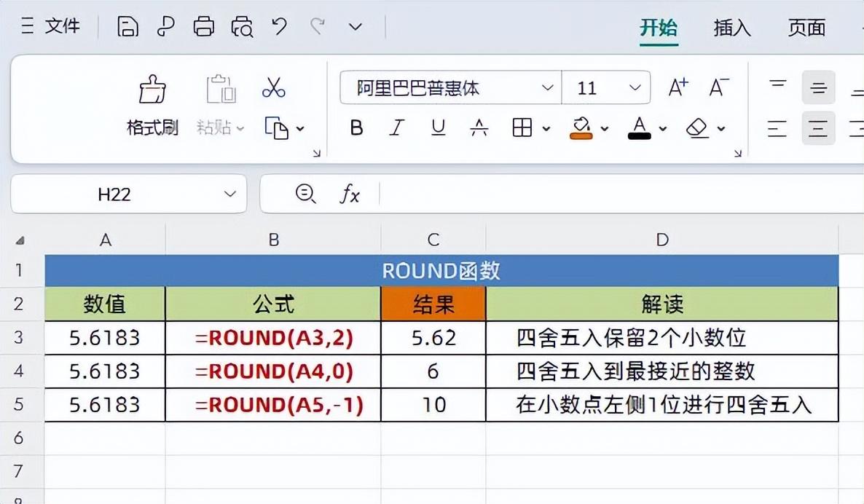Switch to the 页面 tab

point(806,27)
